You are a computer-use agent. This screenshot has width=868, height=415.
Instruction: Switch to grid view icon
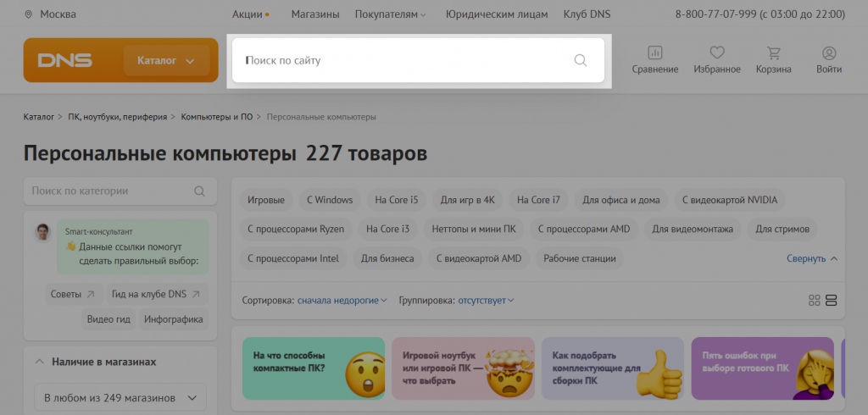(814, 301)
